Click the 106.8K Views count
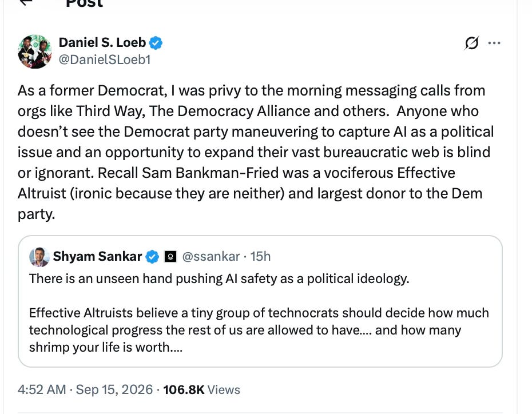532x414 pixels. point(201,389)
